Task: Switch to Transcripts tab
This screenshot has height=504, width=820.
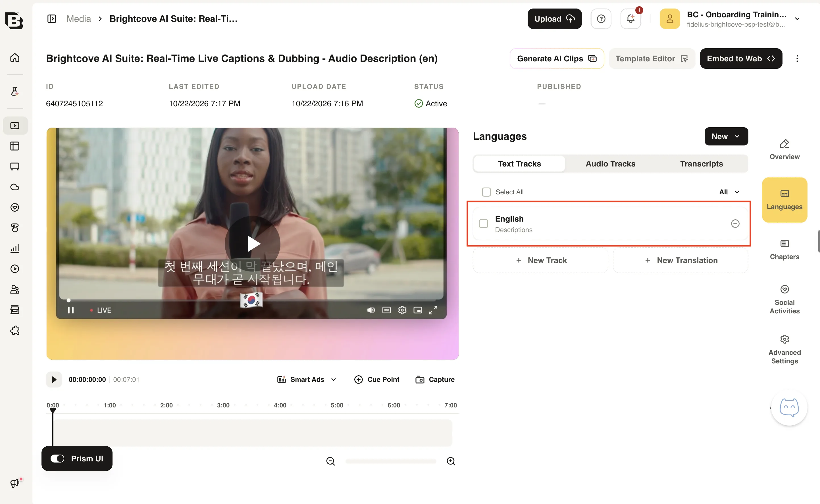Action: (x=701, y=164)
